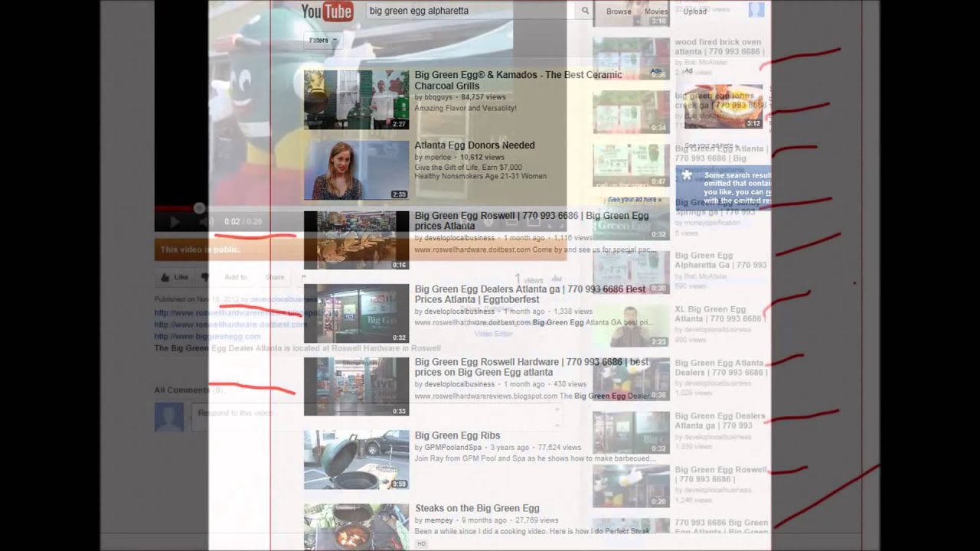Viewport: 980px width, 551px height.
Task: Click the 9:59 Big Green Egg Ribs thumbnail
Action: (356, 459)
